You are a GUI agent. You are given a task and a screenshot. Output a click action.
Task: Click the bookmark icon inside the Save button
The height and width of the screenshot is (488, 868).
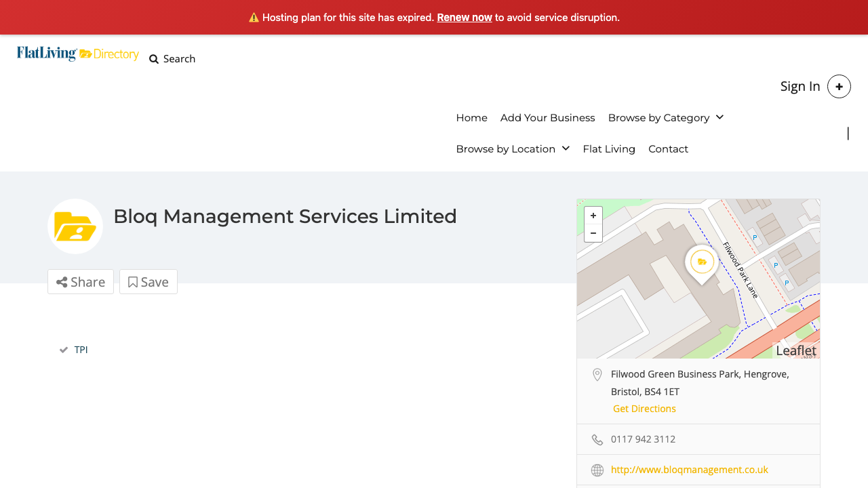(132, 281)
